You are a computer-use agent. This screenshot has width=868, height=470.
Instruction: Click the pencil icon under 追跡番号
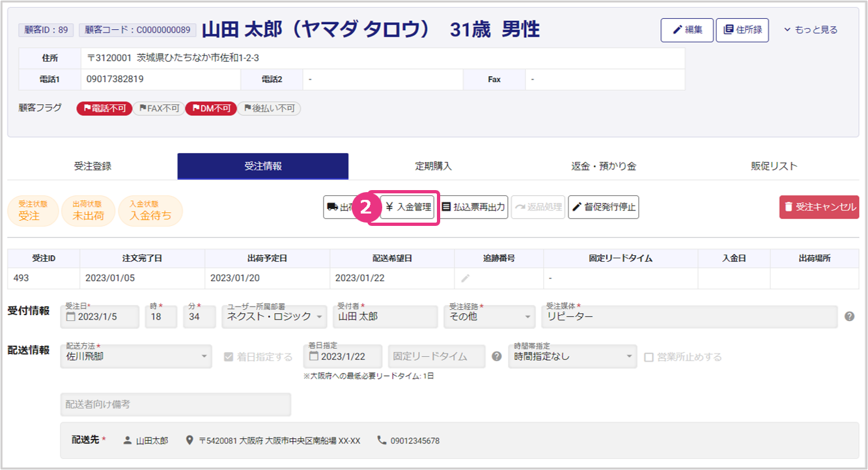coord(465,278)
